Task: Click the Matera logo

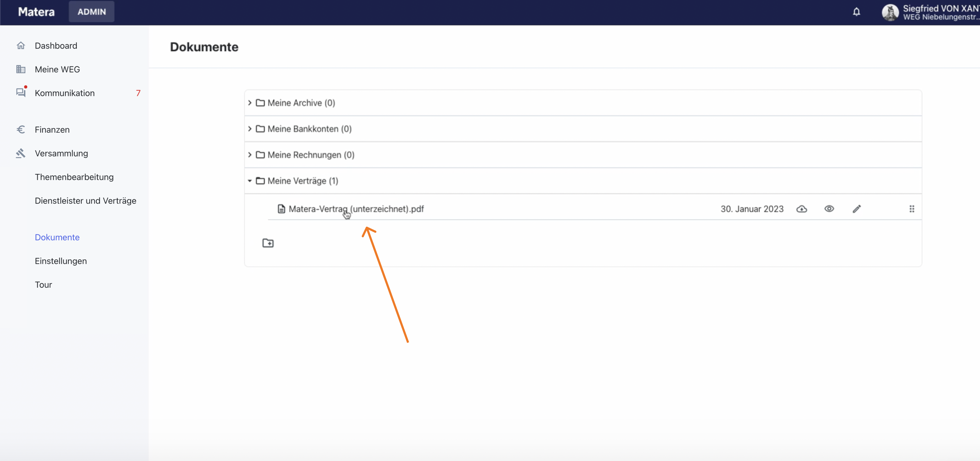Action: point(37,12)
